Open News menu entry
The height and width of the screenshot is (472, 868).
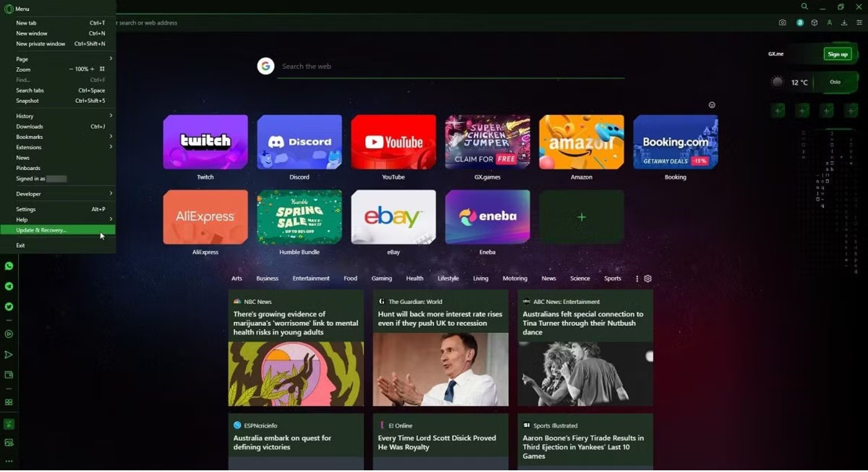tap(58, 158)
